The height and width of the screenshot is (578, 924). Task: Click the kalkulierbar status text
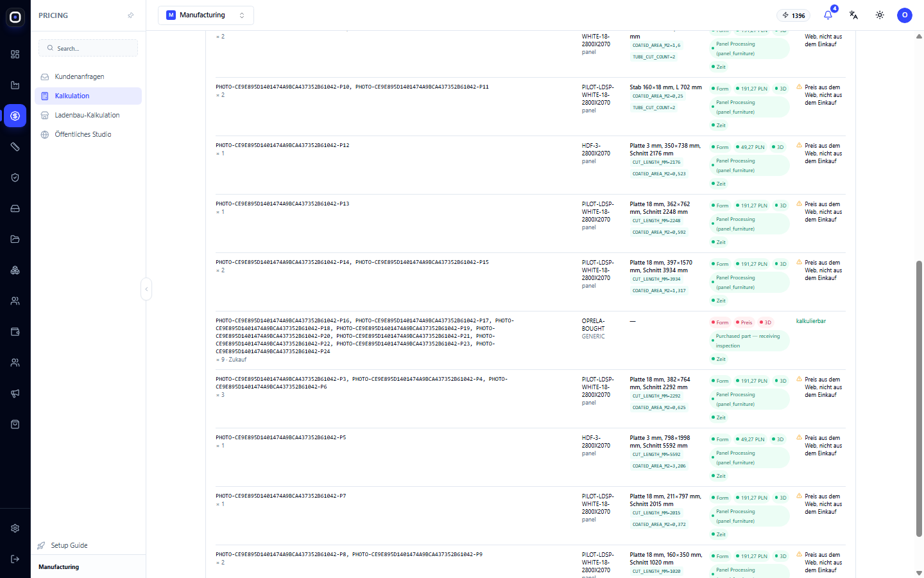(811, 321)
